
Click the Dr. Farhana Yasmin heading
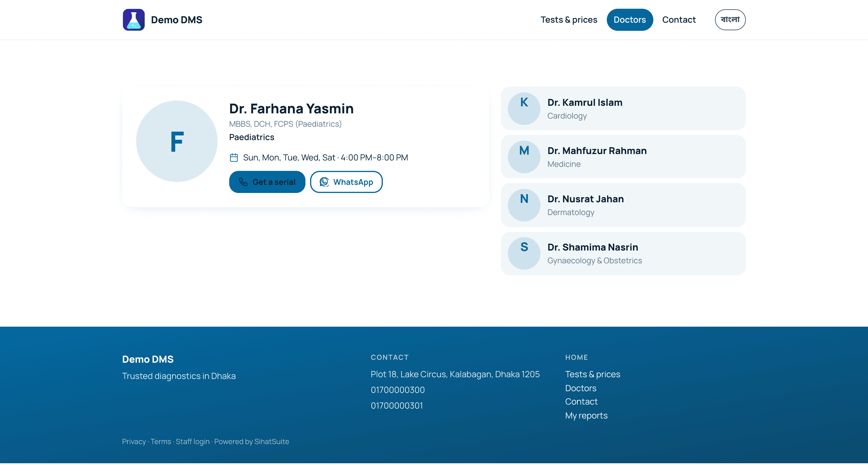click(291, 108)
